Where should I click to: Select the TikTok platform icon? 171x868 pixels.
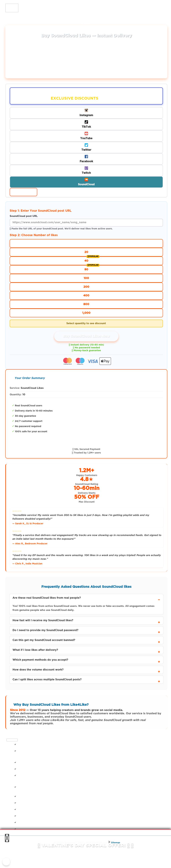86,122
